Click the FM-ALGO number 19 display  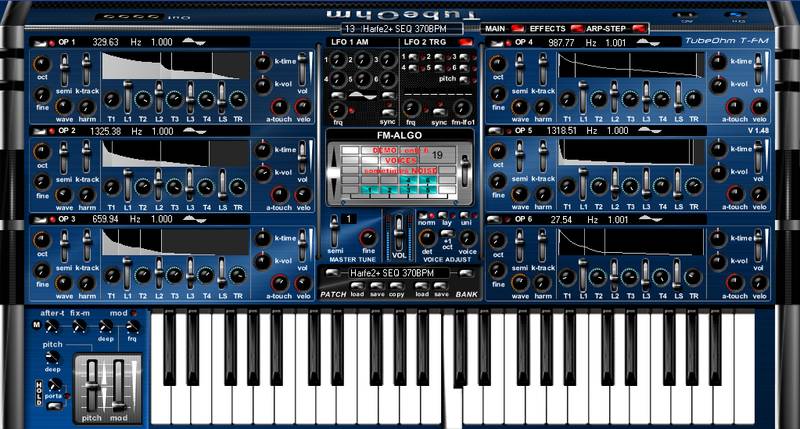point(437,155)
